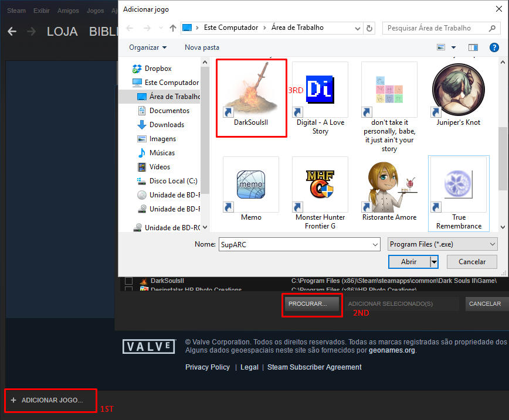Click ADICIONAR JOGO... in Steam window

[x=47, y=400]
